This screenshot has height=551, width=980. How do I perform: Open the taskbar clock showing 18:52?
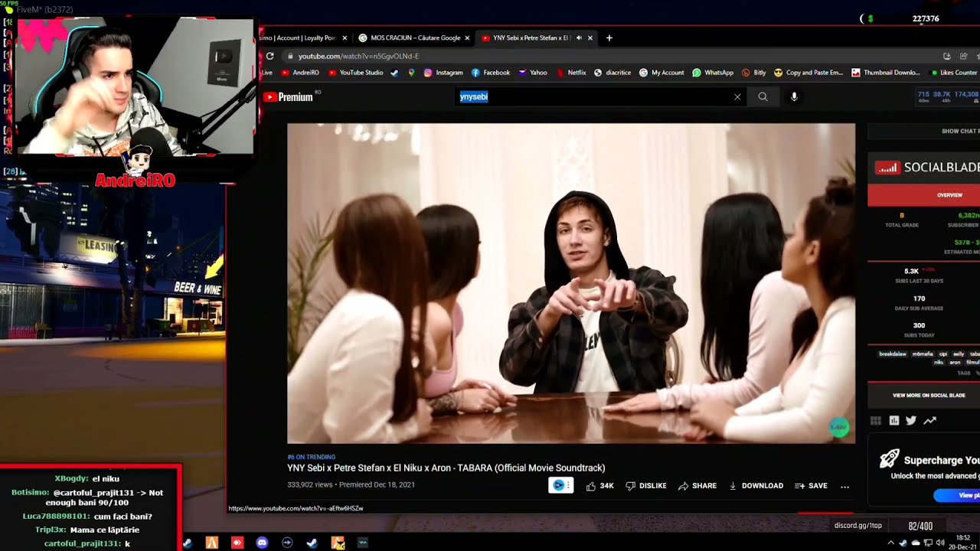tap(962, 543)
